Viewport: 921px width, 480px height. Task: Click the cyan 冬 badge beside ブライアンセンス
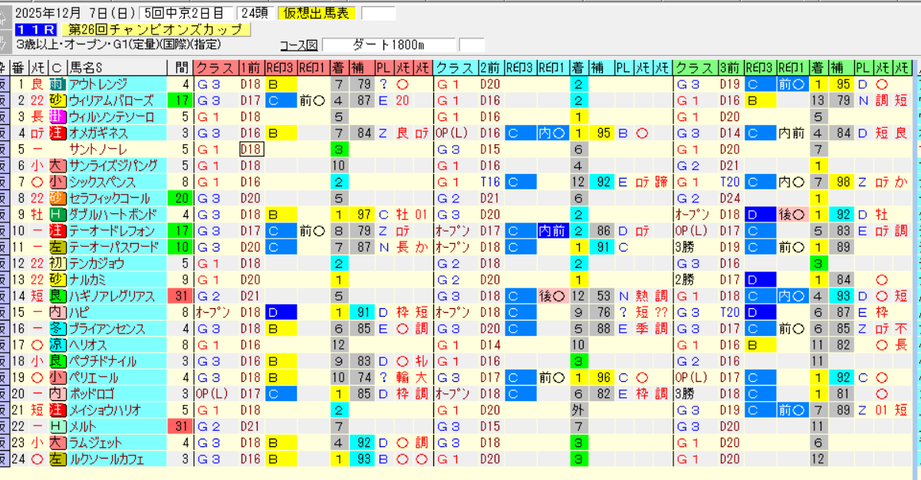pyautogui.click(x=57, y=329)
